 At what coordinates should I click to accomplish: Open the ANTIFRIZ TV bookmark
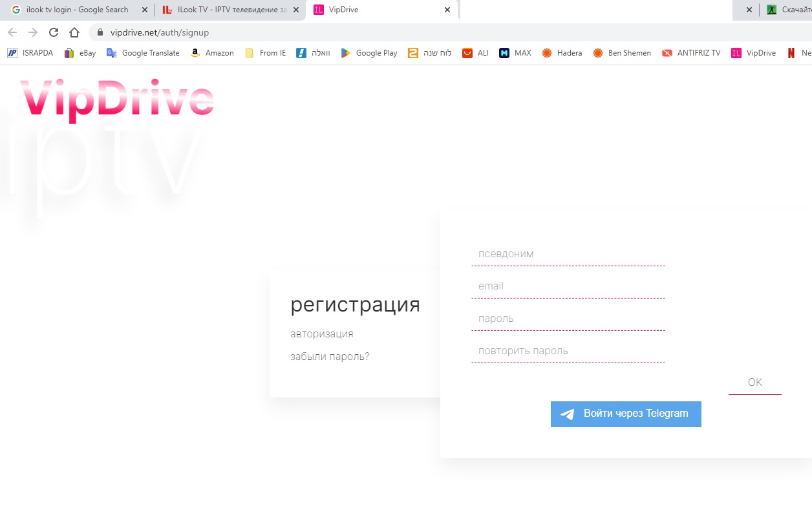(x=691, y=53)
